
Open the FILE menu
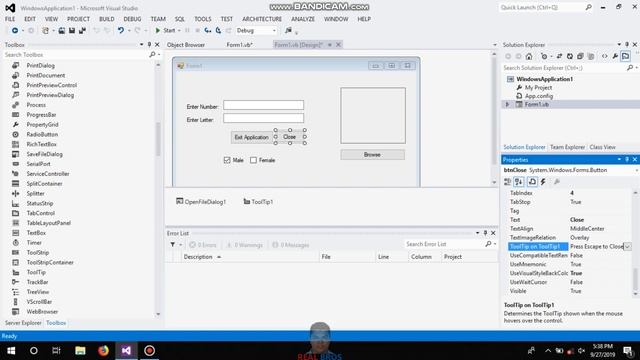point(10,19)
